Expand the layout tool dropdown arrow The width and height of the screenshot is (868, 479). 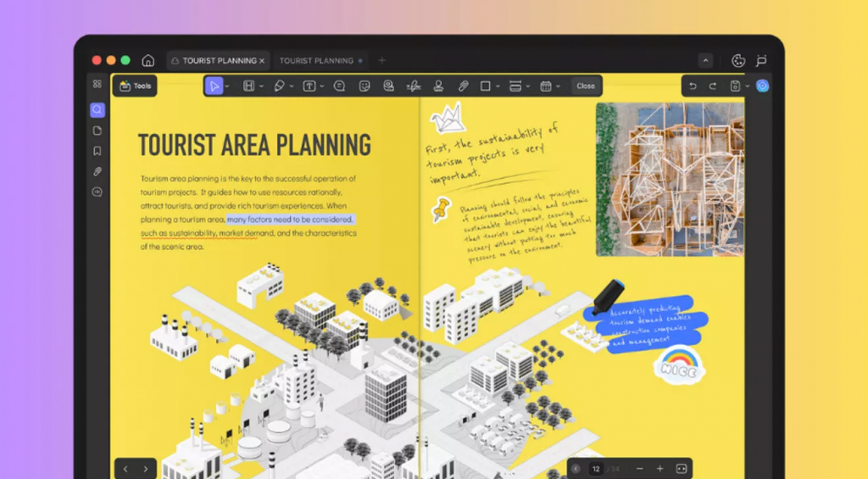pos(261,86)
